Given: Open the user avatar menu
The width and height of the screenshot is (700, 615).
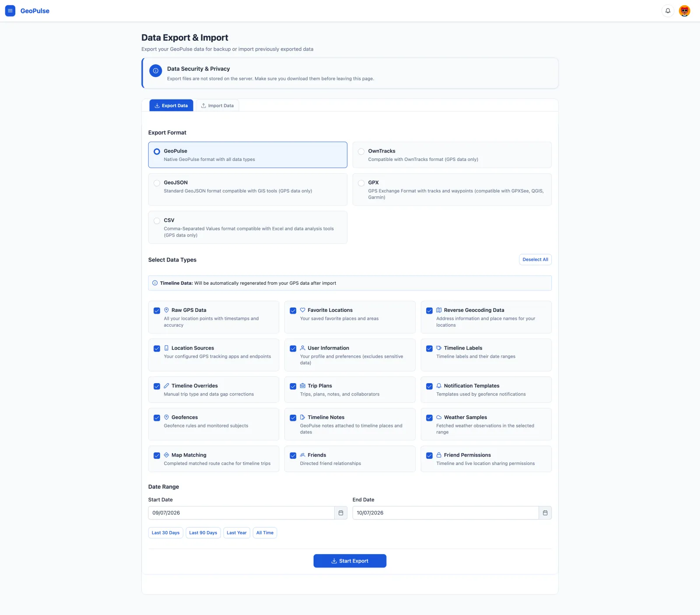Looking at the screenshot, I should (685, 11).
